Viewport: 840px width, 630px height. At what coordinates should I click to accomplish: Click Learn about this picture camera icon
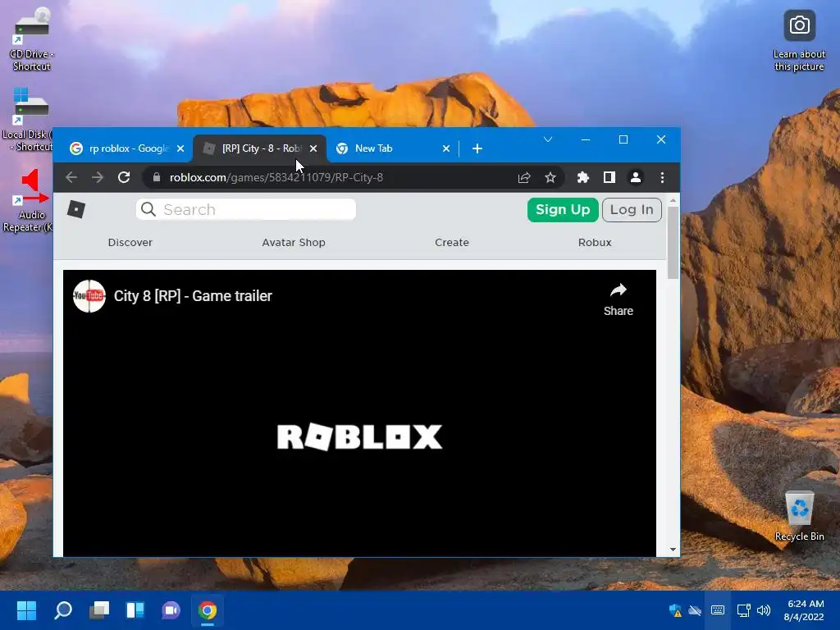(799, 25)
